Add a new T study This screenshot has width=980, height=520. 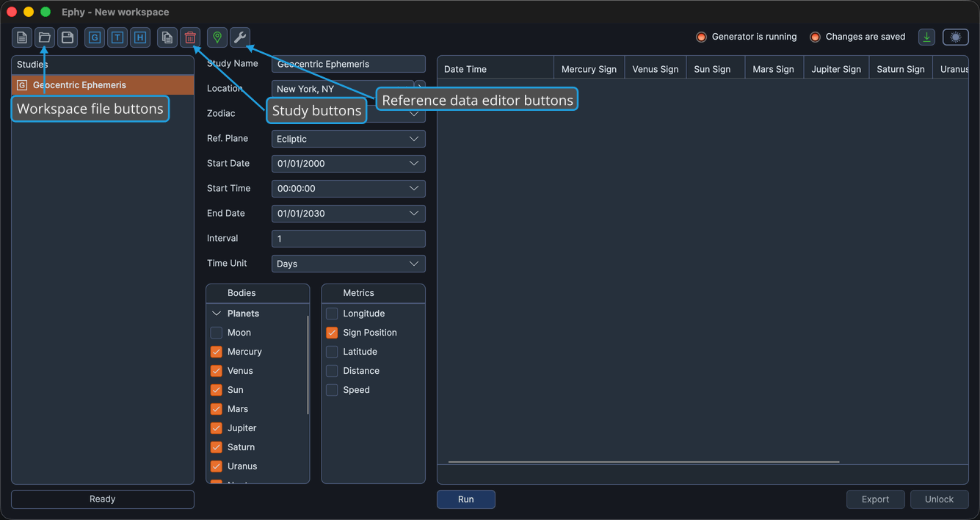coord(117,37)
